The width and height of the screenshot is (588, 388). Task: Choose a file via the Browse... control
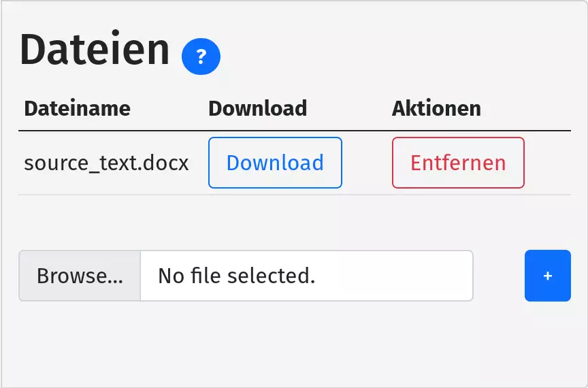(80, 276)
